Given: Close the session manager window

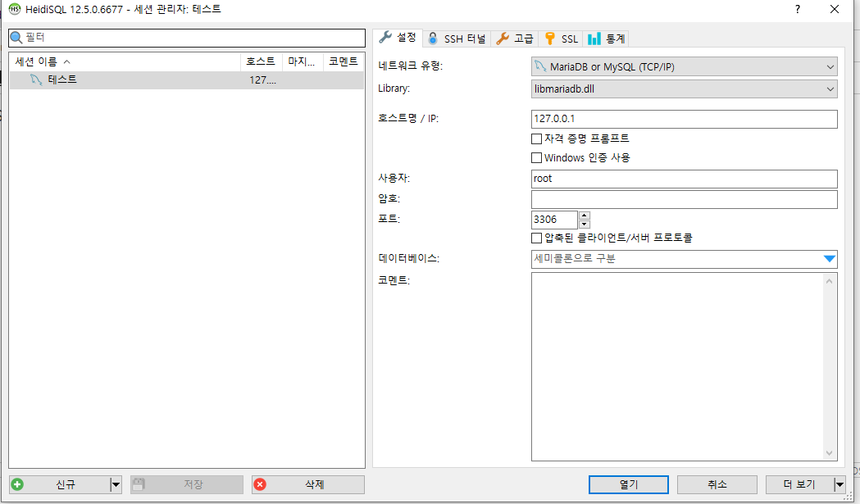Looking at the screenshot, I should [x=835, y=9].
